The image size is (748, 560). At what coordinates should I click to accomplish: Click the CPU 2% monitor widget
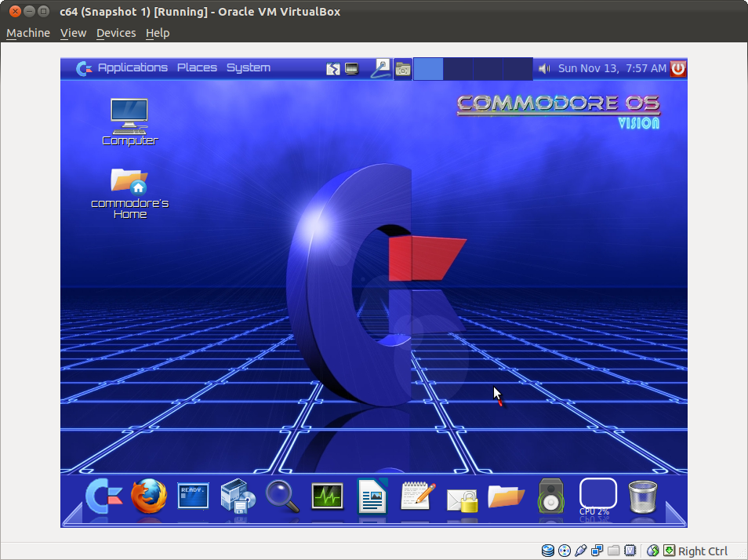click(x=597, y=496)
